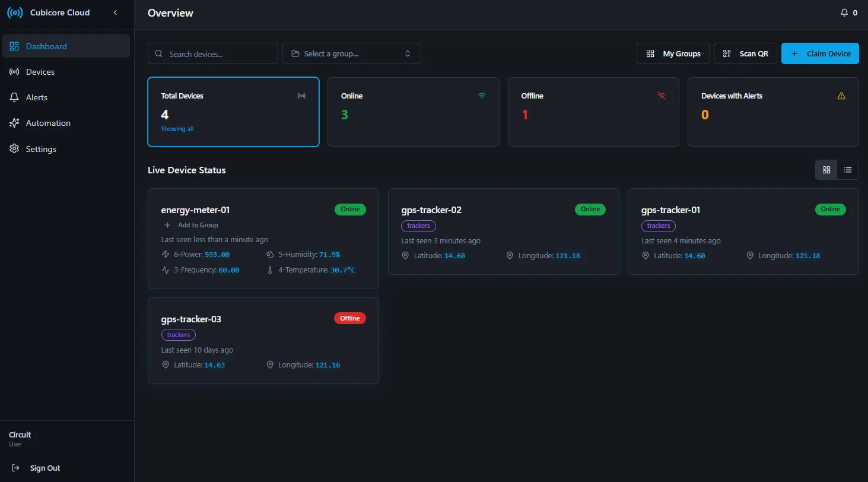Click the waveform icon beside 3-Frequency
Screen dimensions: 868x482
pos(166,270)
